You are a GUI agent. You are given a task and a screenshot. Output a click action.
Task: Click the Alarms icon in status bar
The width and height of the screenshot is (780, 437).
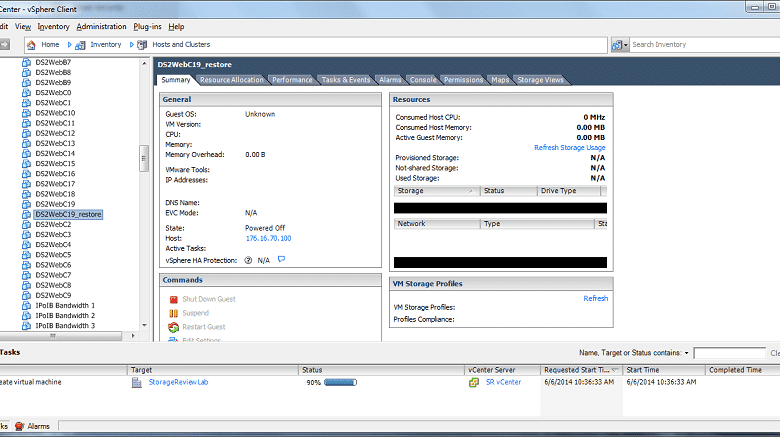click(x=19, y=426)
